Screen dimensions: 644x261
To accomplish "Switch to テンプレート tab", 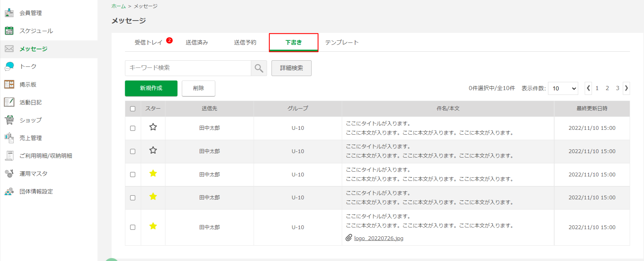I will coord(342,42).
